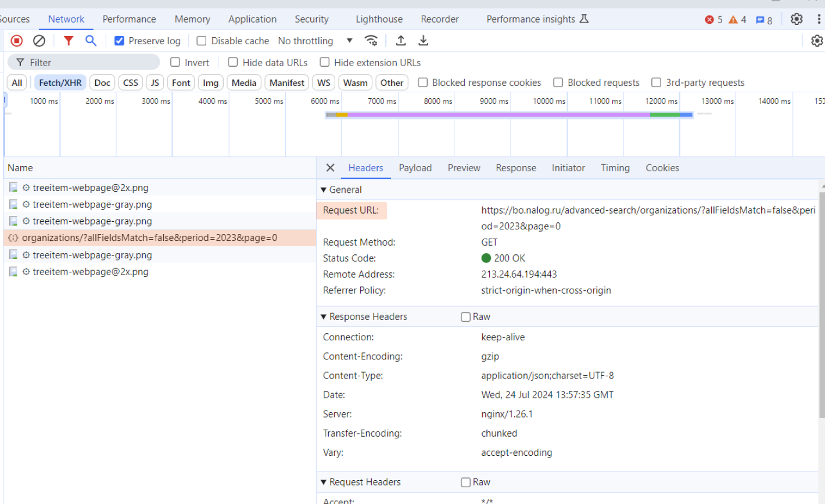Close the request details pane
Image resolution: width=825 pixels, height=504 pixels.
point(330,168)
